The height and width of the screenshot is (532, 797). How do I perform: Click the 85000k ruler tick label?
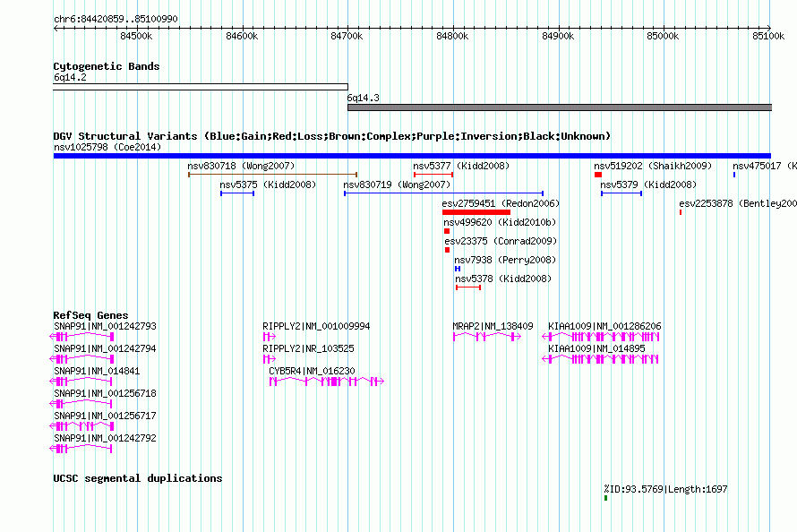point(663,36)
